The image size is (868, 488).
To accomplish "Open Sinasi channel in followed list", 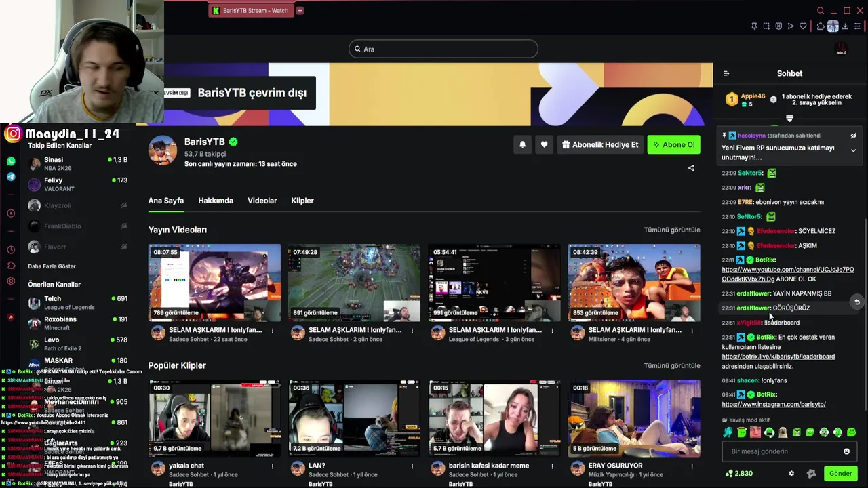I will click(x=77, y=163).
